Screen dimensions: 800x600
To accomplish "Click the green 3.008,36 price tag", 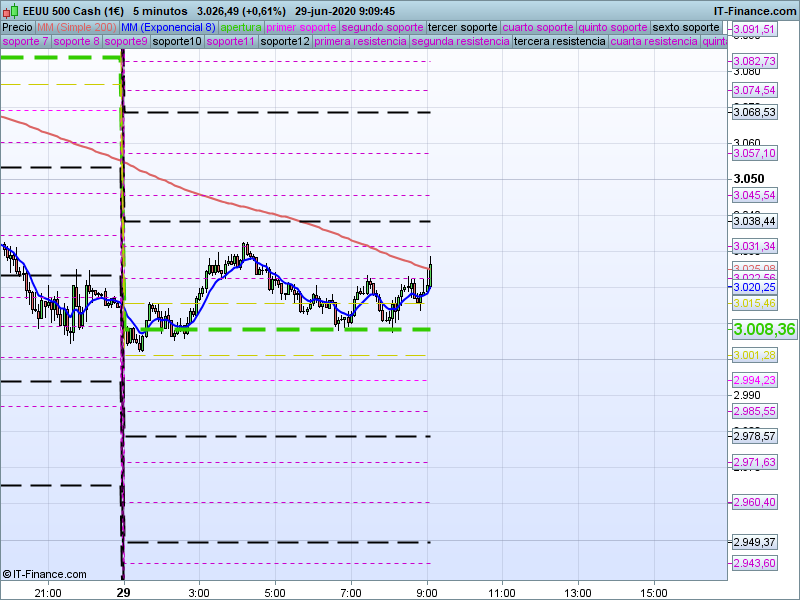I will click(x=764, y=329).
